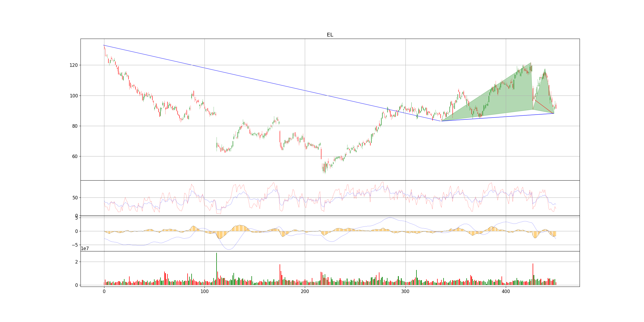644x322 pixels.
Task: Click the 1e7 volume exponent label
Action: tap(85, 249)
